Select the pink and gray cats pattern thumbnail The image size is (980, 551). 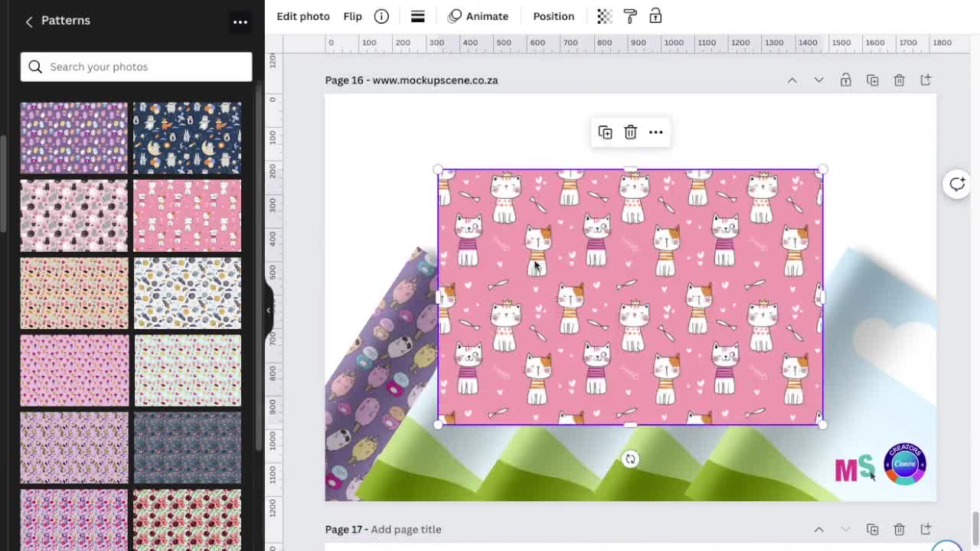(74, 216)
